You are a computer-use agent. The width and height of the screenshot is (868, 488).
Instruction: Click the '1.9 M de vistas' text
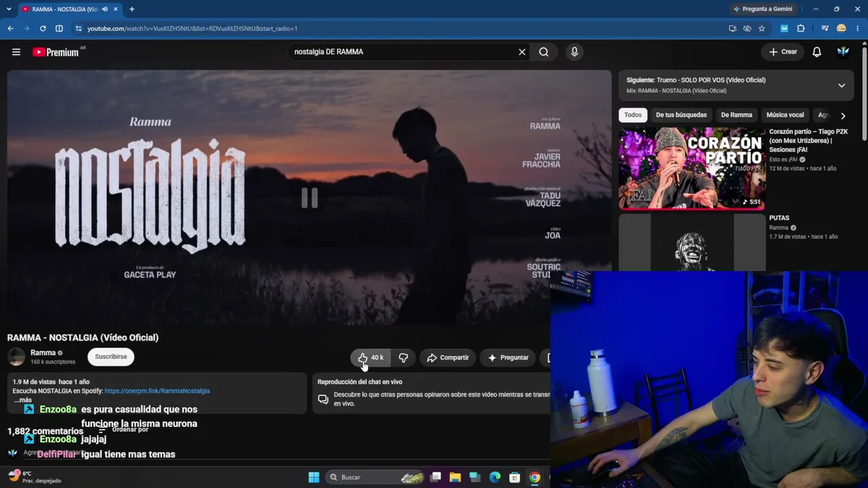(34, 382)
